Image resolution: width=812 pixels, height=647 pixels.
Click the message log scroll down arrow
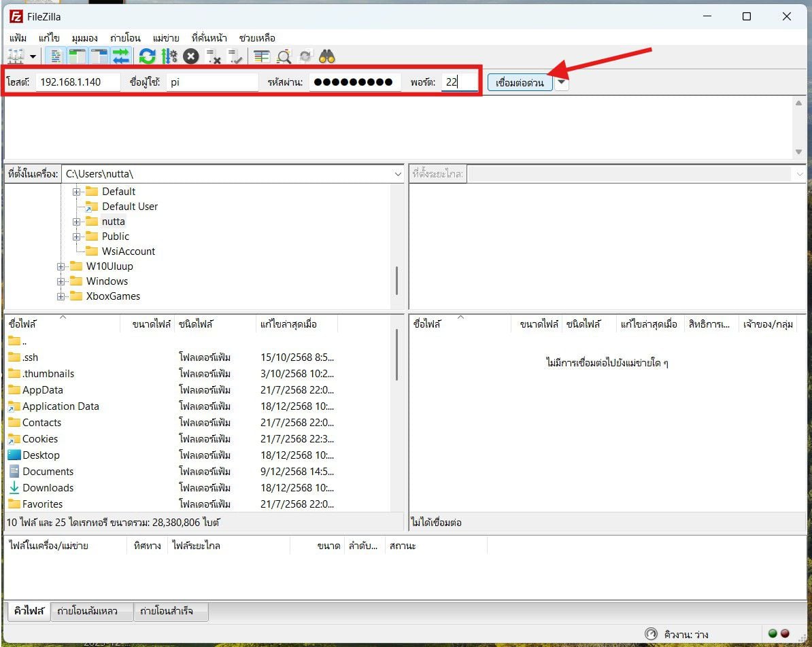pos(798,152)
